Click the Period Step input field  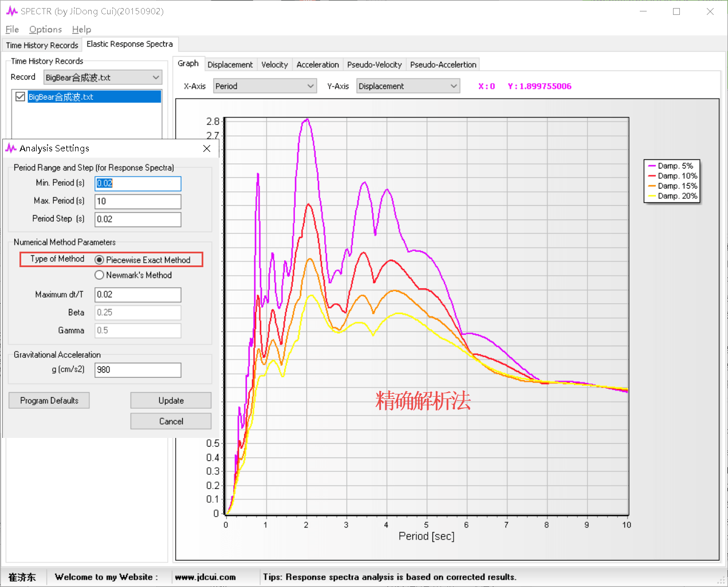pos(138,219)
